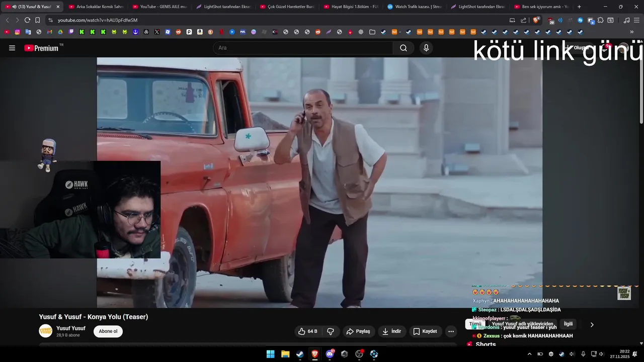The width and height of the screenshot is (644, 362).
Task: Toggle microphone icon in system tray
Action: [583, 354]
